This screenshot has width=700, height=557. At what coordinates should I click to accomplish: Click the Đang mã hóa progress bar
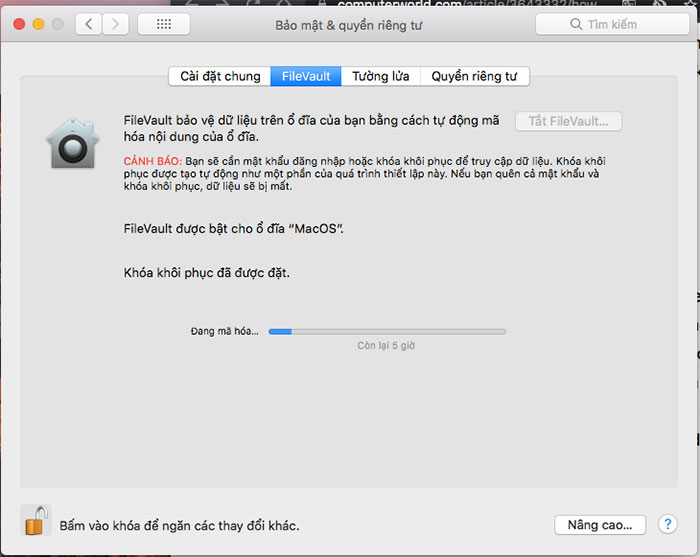387,332
